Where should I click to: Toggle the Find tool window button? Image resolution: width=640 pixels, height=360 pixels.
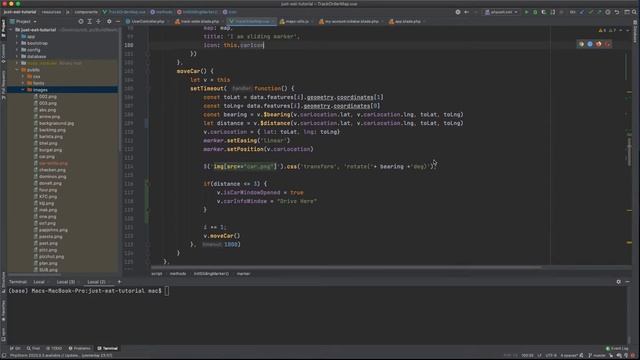tap(33, 348)
